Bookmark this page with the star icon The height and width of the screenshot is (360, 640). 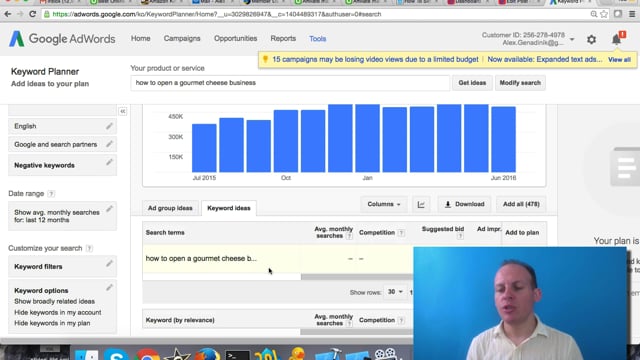(x=604, y=14)
